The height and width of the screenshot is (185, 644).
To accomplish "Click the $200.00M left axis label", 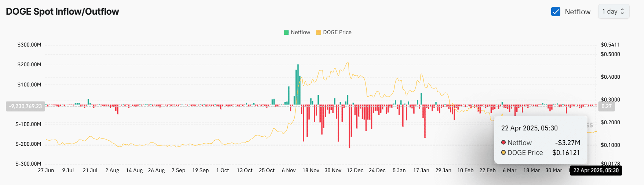I will (x=29, y=64).
